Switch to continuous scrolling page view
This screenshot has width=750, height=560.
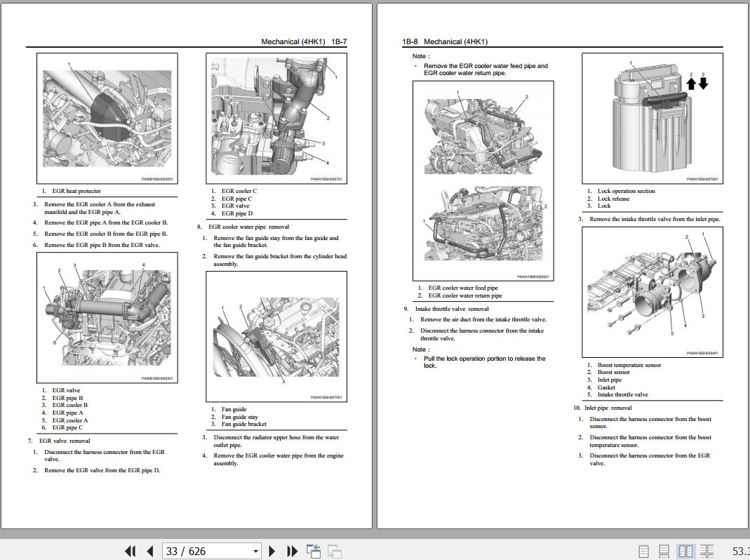click(x=664, y=552)
